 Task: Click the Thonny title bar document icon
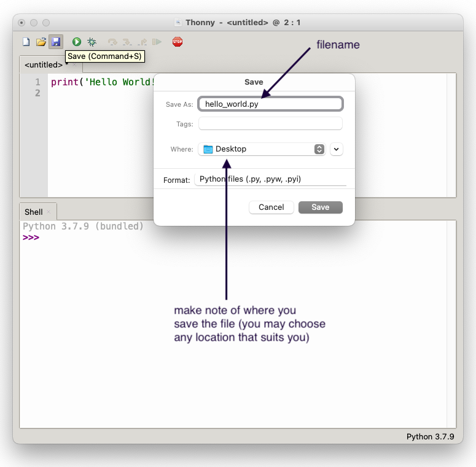click(x=178, y=23)
